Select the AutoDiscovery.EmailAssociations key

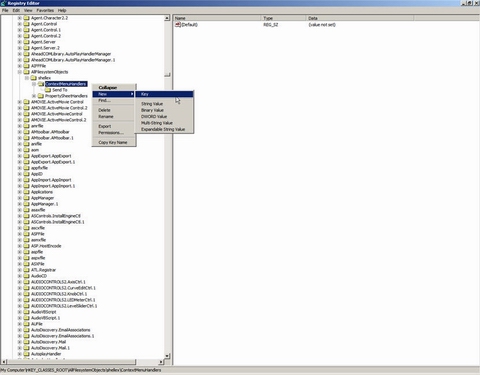click(x=60, y=330)
